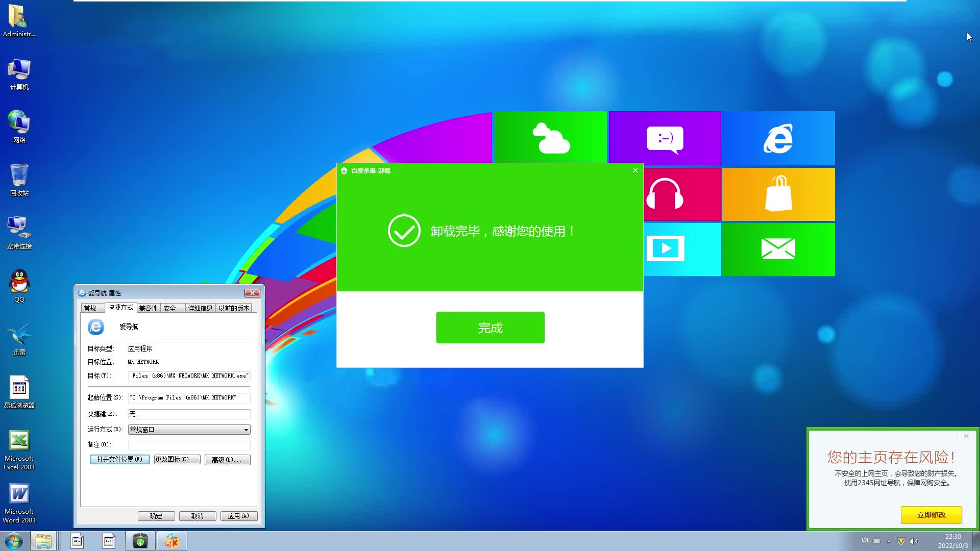Open the 宽带连接 desktop icon

[19, 233]
